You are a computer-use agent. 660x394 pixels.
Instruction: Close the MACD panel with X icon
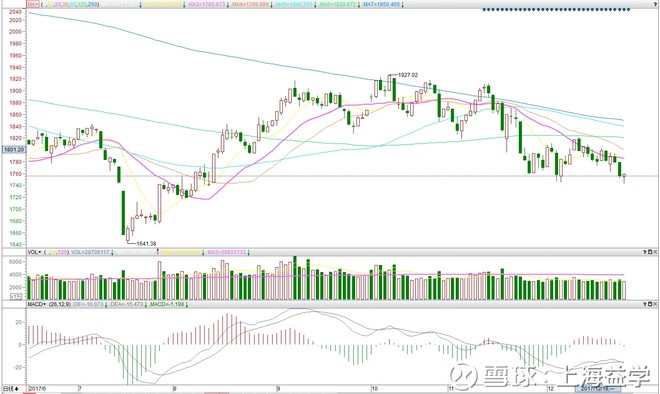click(x=655, y=304)
